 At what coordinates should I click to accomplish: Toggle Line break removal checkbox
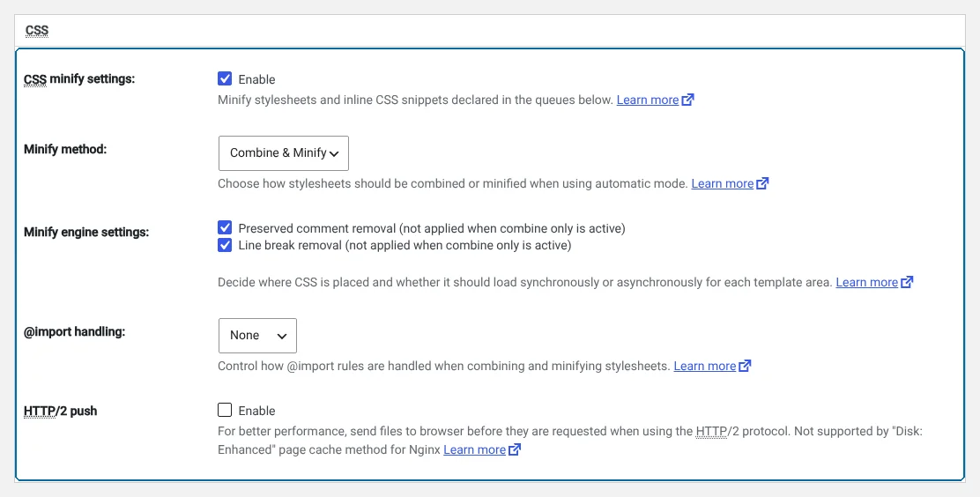tap(225, 245)
